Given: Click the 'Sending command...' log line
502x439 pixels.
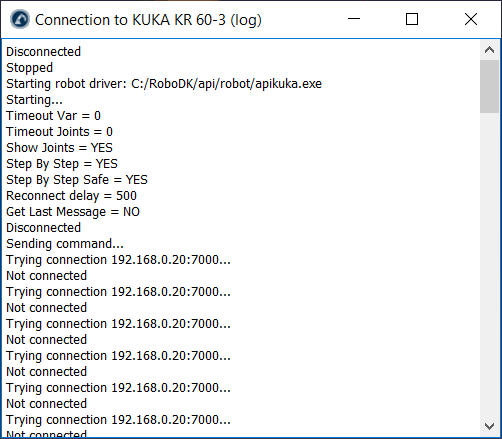Looking at the screenshot, I should 65,244.
